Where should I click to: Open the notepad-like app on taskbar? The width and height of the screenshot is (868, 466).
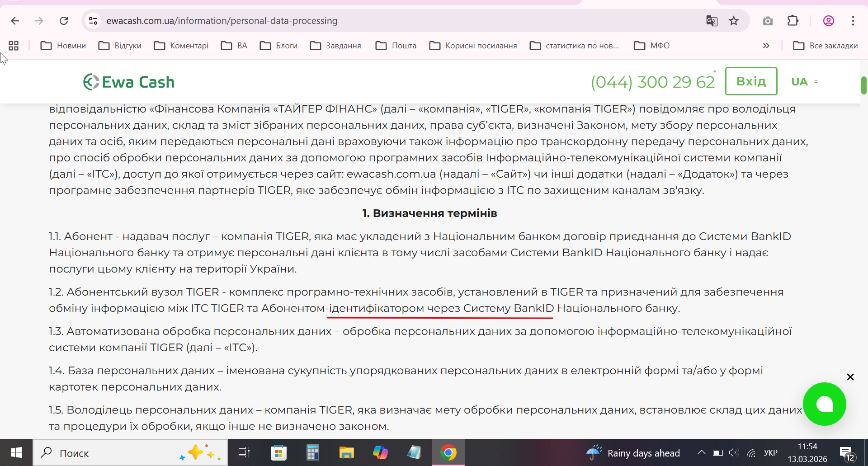(x=414, y=452)
